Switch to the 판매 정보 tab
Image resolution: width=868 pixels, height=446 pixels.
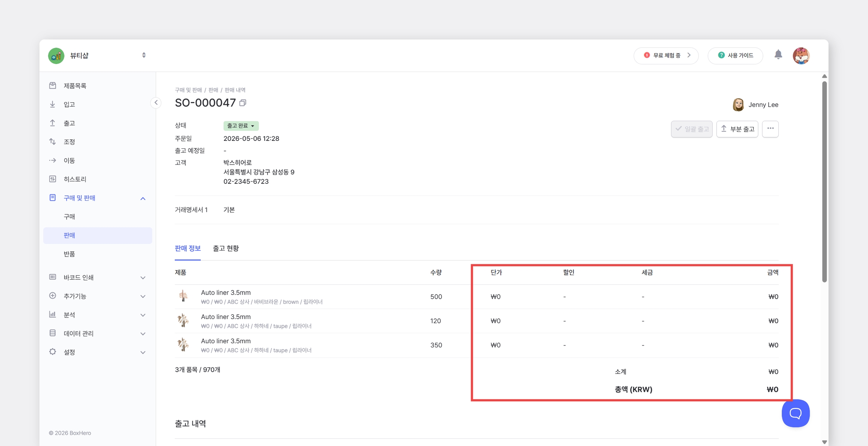click(188, 248)
